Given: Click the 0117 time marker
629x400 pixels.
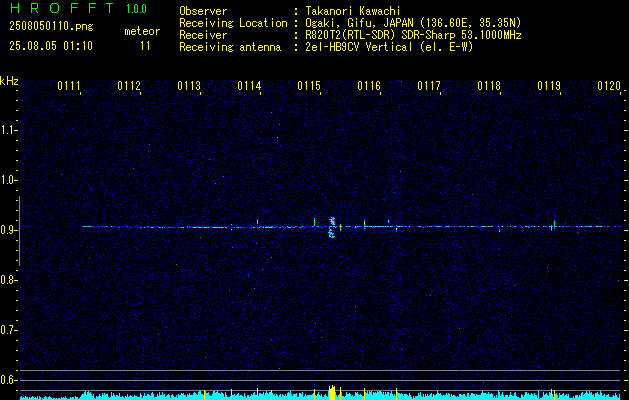Looking at the screenshot, I should coord(428,86).
